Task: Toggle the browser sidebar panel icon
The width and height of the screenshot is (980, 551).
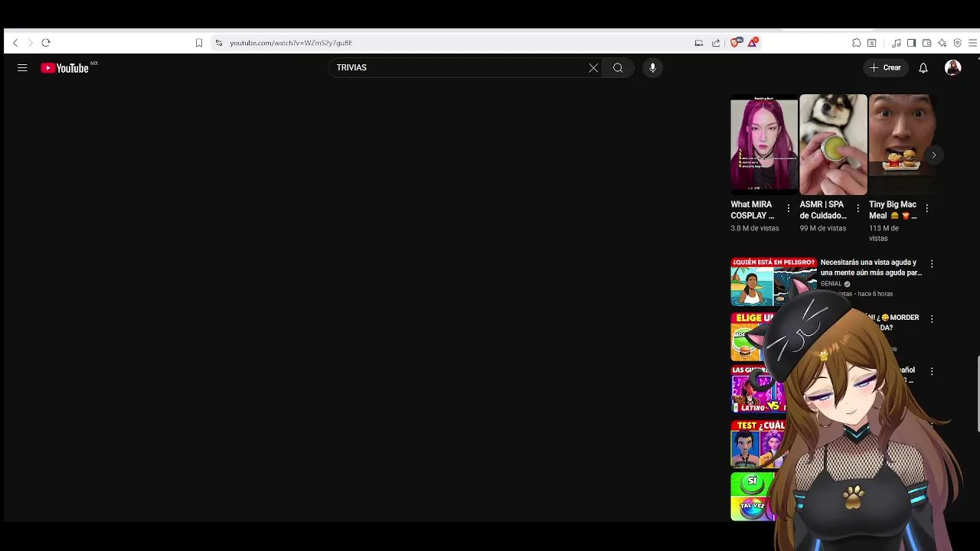Action: pyautogui.click(x=911, y=43)
